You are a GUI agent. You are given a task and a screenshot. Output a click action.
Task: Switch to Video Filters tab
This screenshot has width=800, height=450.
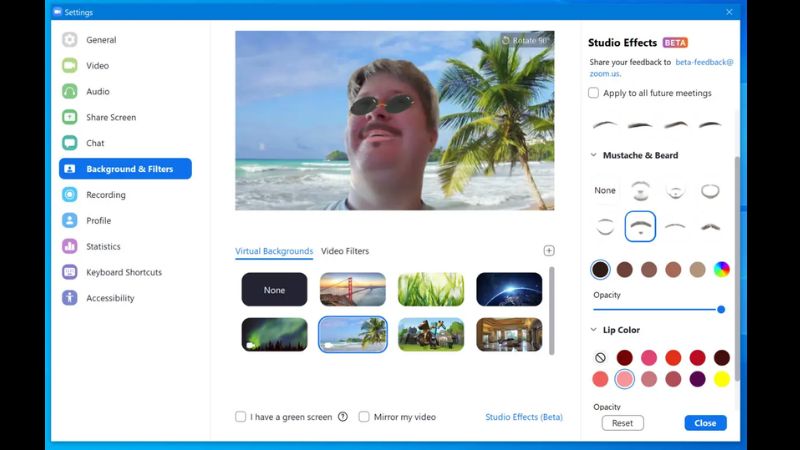point(345,251)
